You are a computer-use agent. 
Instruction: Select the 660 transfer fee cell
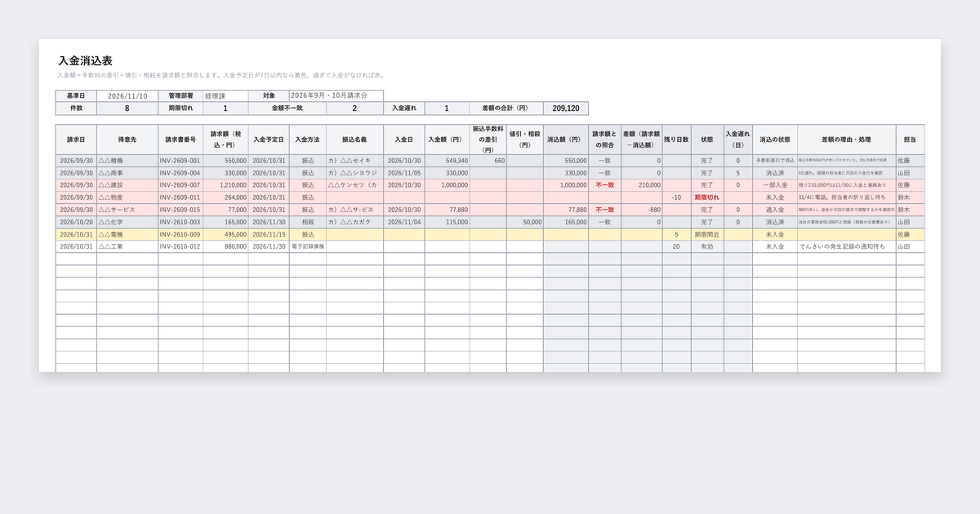(488, 161)
